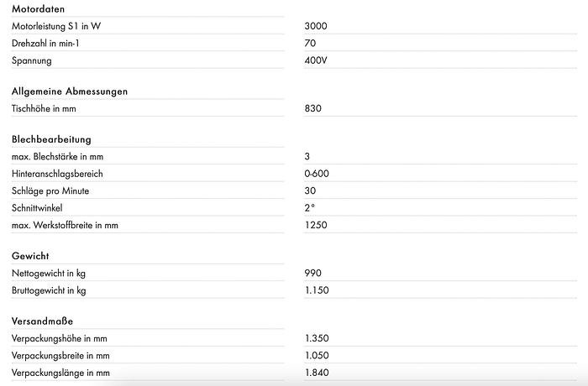Screen dimensions: 588x386
Task: Click the Versandmaße section heading
Action: pyautogui.click(x=41, y=321)
